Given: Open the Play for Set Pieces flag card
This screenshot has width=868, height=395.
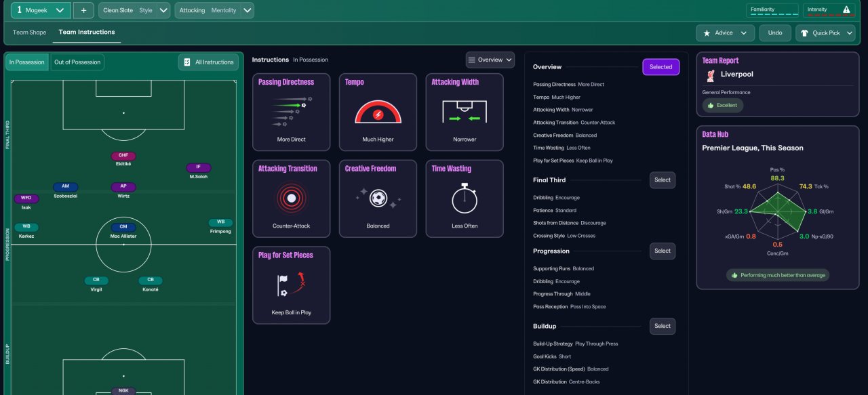Looking at the screenshot, I should [x=292, y=285].
